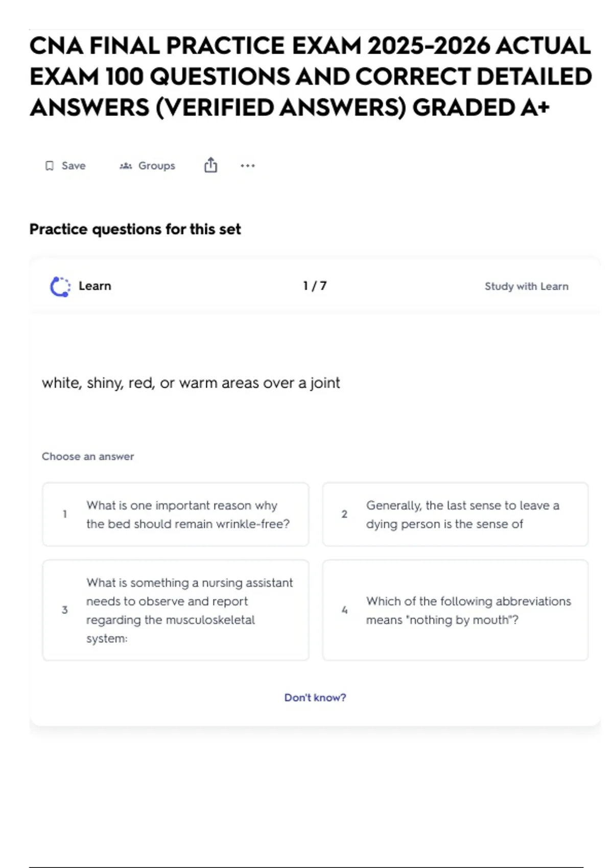Click the Groups button label
The width and height of the screenshot is (613, 868).
tap(156, 166)
